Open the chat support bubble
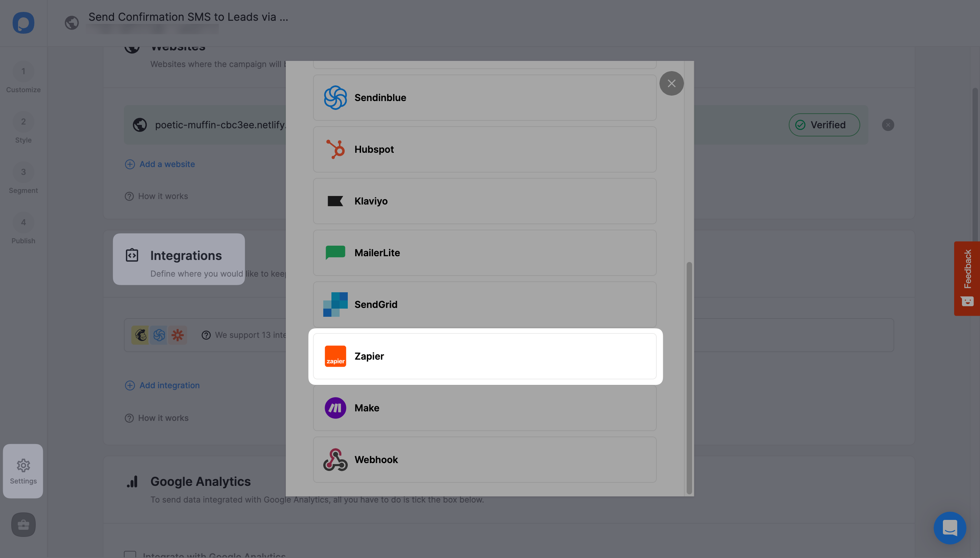980x558 pixels. (x=949, y=528)
